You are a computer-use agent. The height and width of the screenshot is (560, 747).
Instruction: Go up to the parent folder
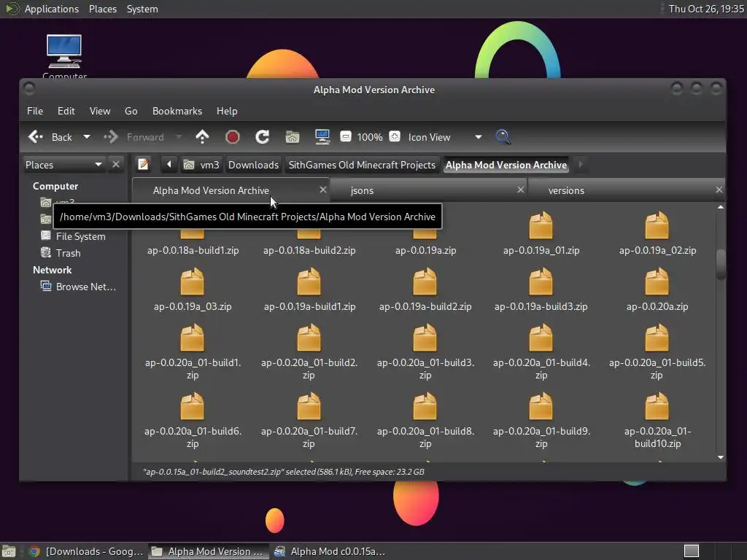(x=202, y=137)
